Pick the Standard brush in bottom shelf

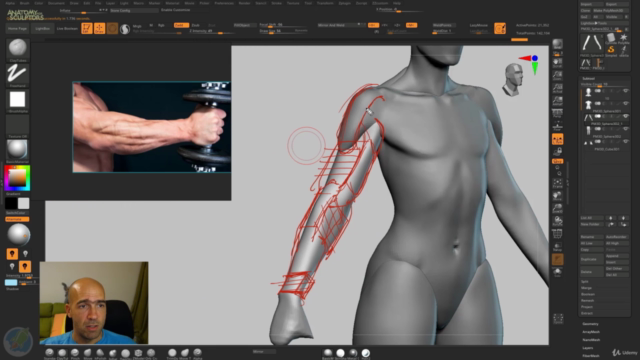(49, 353)
